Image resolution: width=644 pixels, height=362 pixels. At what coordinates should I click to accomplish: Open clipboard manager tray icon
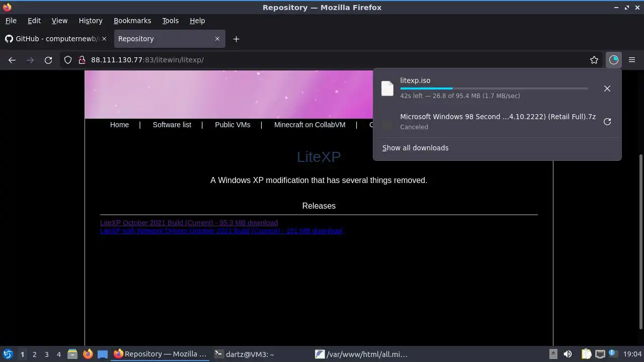coord(586,354)
